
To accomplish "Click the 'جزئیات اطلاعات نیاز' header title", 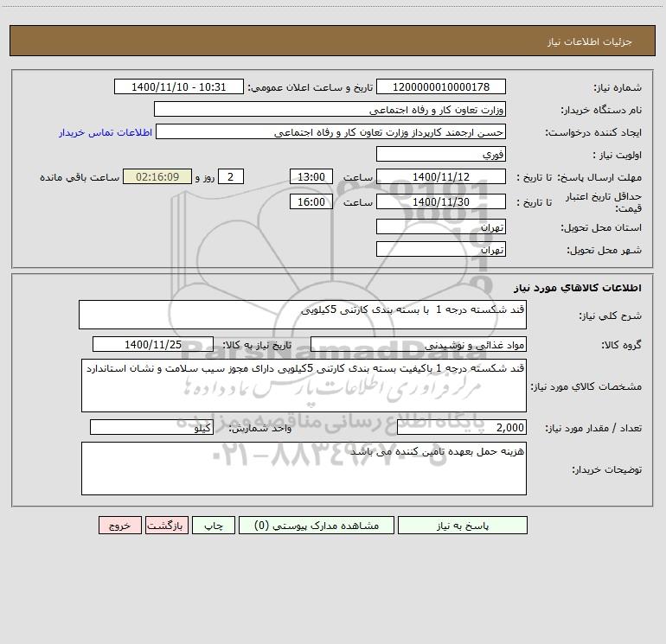I will [x=590, y=41].
